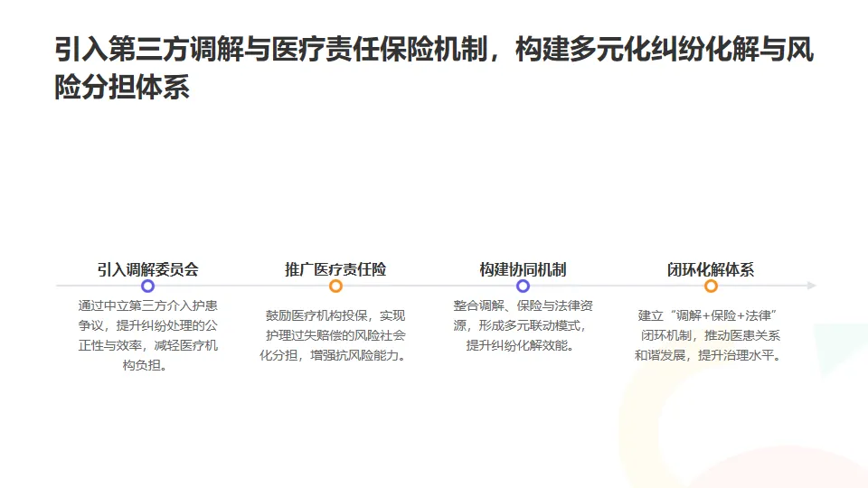Select the heading 闭环化解体系
The width and height of the screenshot is (868, 488).
click(711, 269)
